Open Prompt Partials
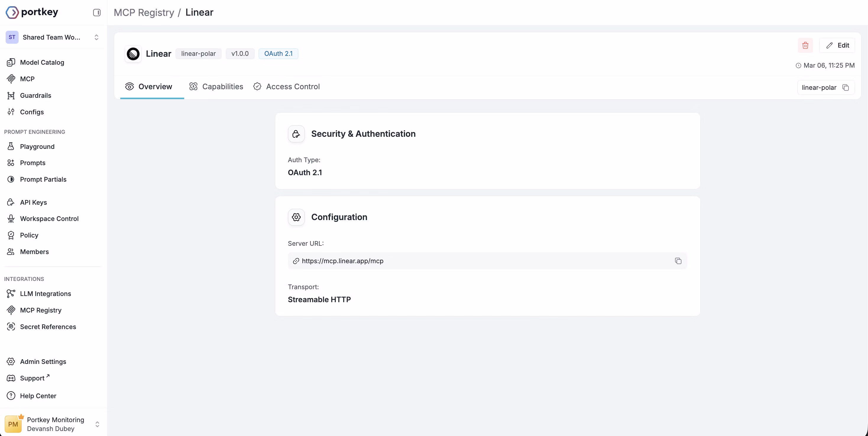 tap(43, 179)
